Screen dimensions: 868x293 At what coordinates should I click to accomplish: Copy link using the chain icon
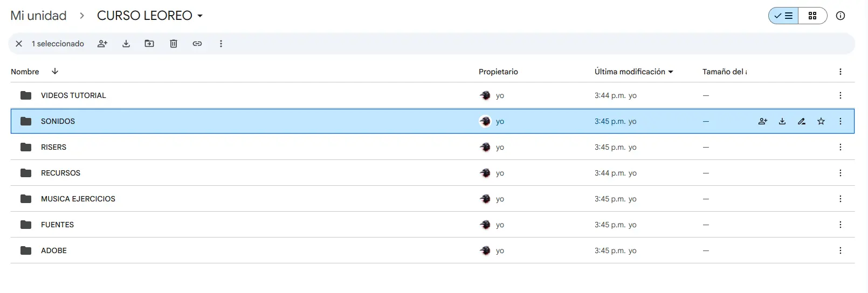tap(197, 44)
